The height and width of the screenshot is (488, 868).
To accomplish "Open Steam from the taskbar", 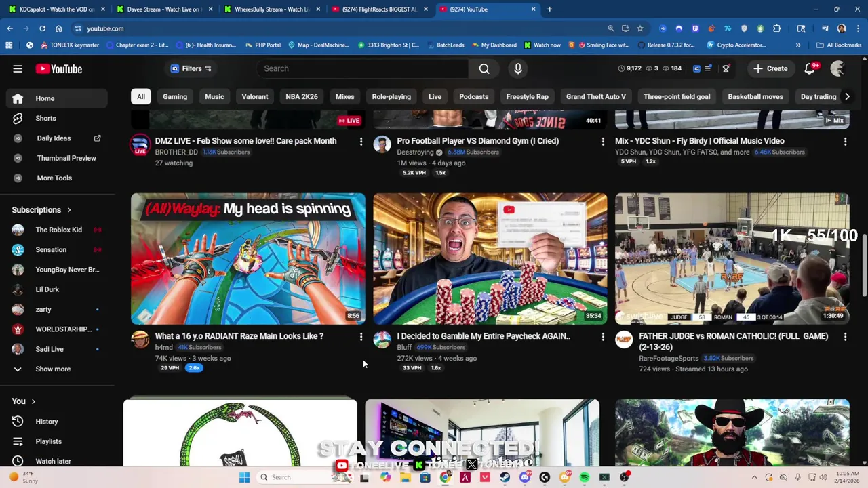I will click(505, 477).
